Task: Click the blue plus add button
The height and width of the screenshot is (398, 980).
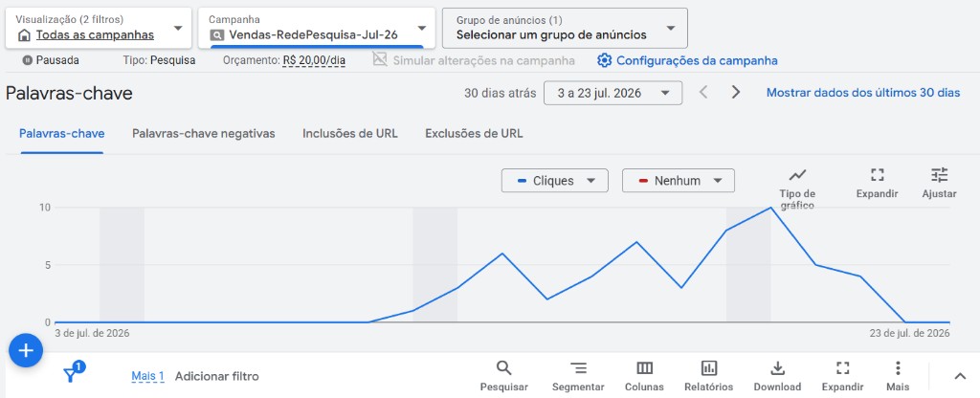Action: tap(26, 351)
